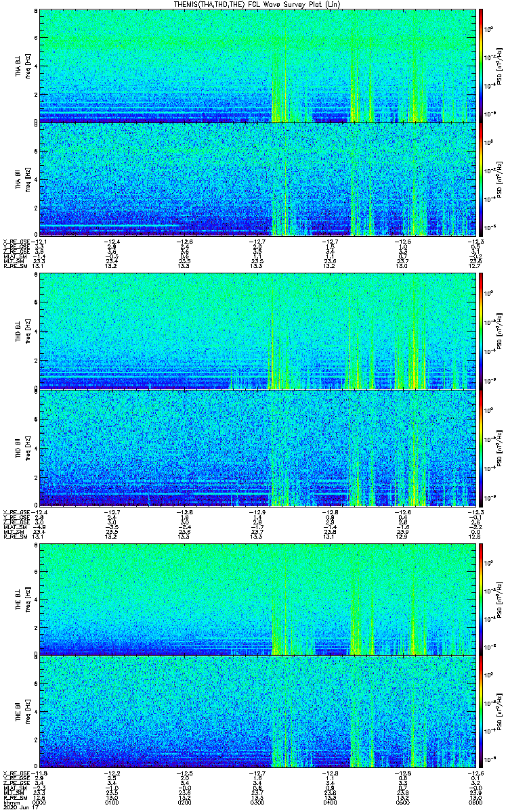Click the 0400 time tick label
Image resolution: width=508 pixels, height=812 pixels.
coord(330,801)
